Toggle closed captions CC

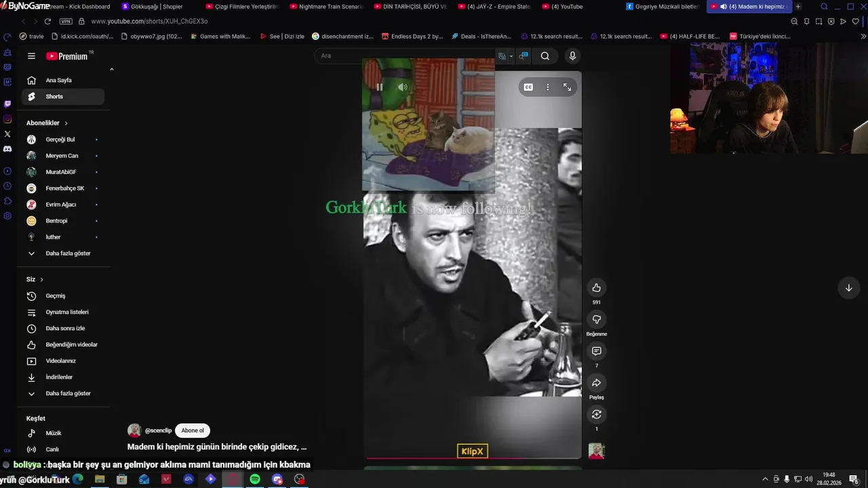coord(528,87)
